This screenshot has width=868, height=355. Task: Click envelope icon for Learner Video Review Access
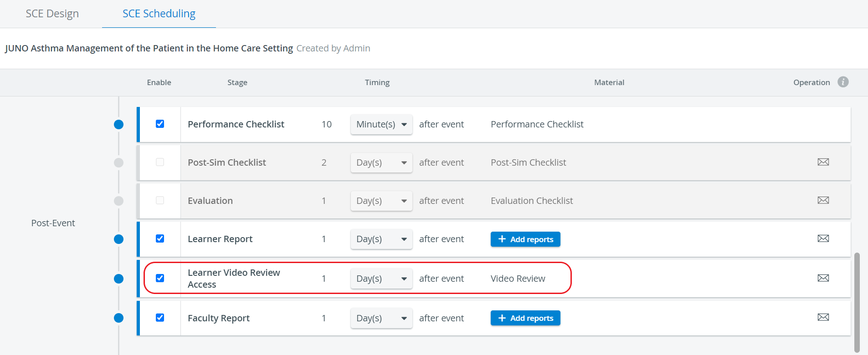coord(823,278)
